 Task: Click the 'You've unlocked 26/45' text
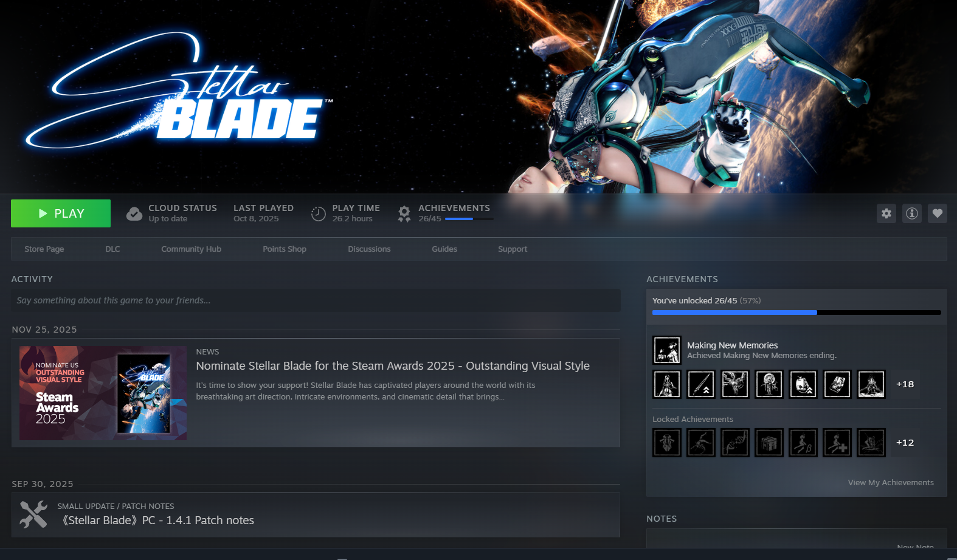pos(695,301)
